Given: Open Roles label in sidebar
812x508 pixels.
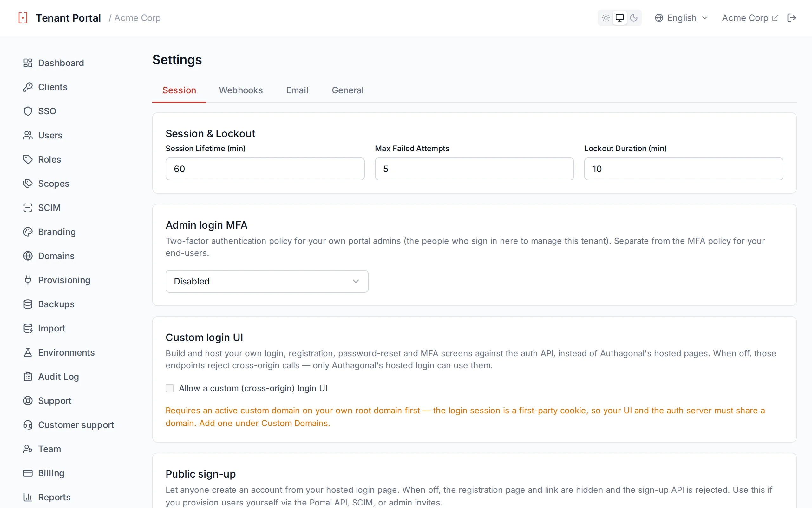Looking at the screenshot, I should [49, 159].
